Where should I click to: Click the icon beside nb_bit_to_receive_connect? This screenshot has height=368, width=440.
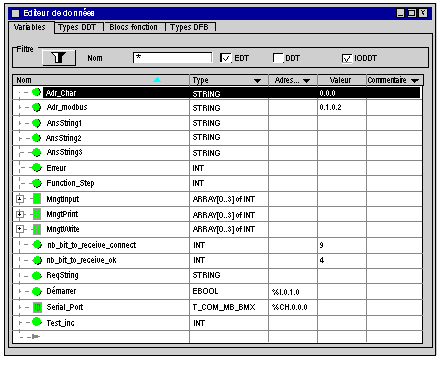[x=37, y=245]
